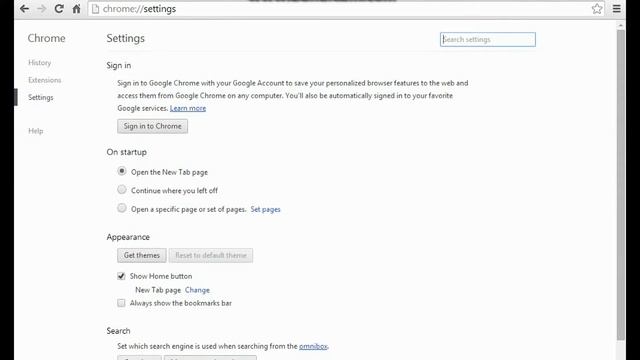Click the page icon in the address bar
The image size is (640, 360).
click(95, 9)
